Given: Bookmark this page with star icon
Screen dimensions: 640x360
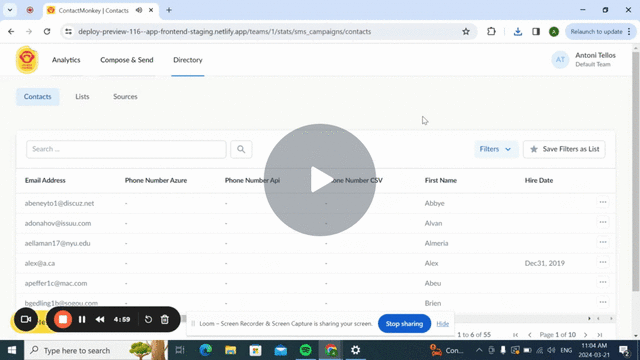Looking at the screenshot, I should pos(466,31).
